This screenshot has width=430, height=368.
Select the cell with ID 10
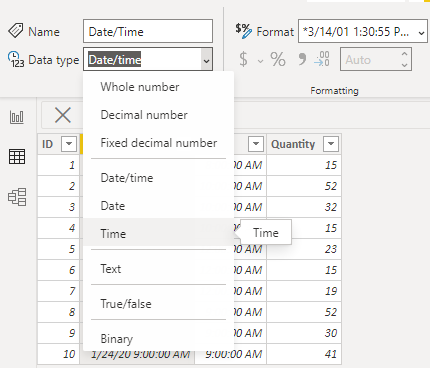pyautogui.click(x=58, y=354)
